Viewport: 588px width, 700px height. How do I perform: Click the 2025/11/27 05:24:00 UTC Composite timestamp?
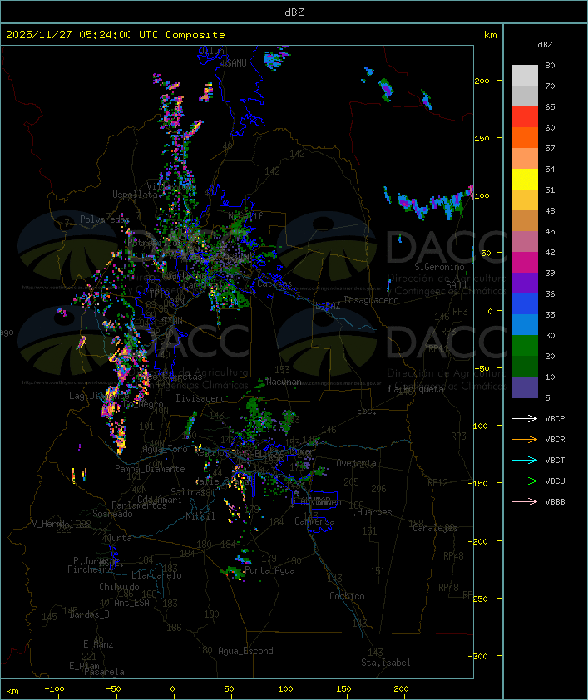click(x=116, y=35)
